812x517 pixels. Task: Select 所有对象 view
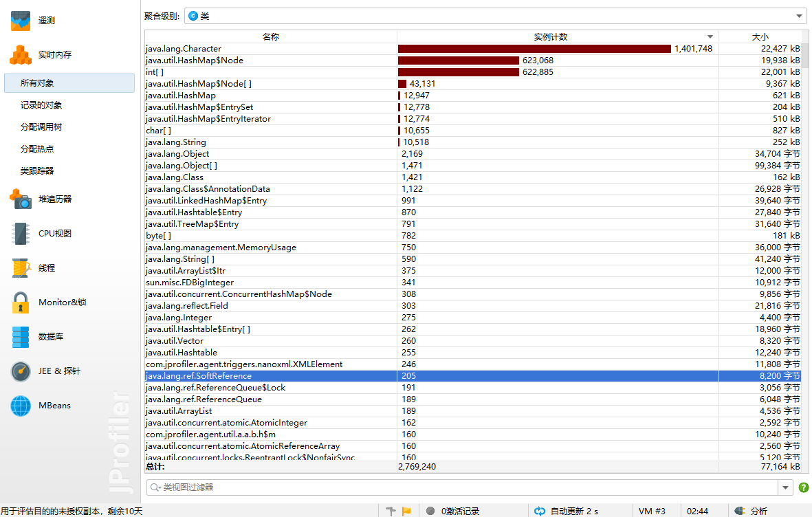69,83
